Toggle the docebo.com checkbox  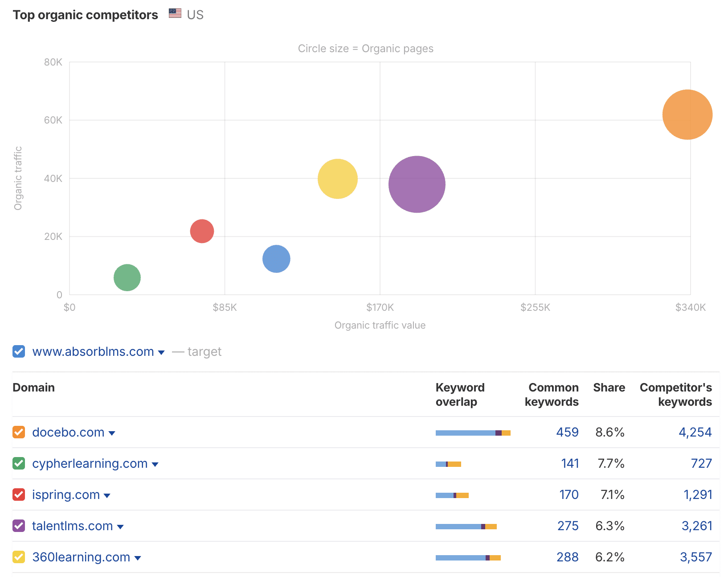[x=19, y=432]
